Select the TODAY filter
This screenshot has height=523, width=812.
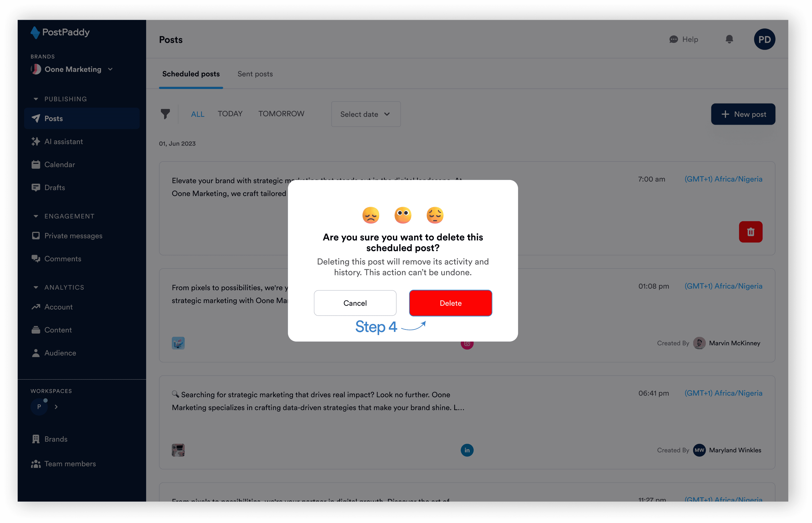(x=230, y=114)
